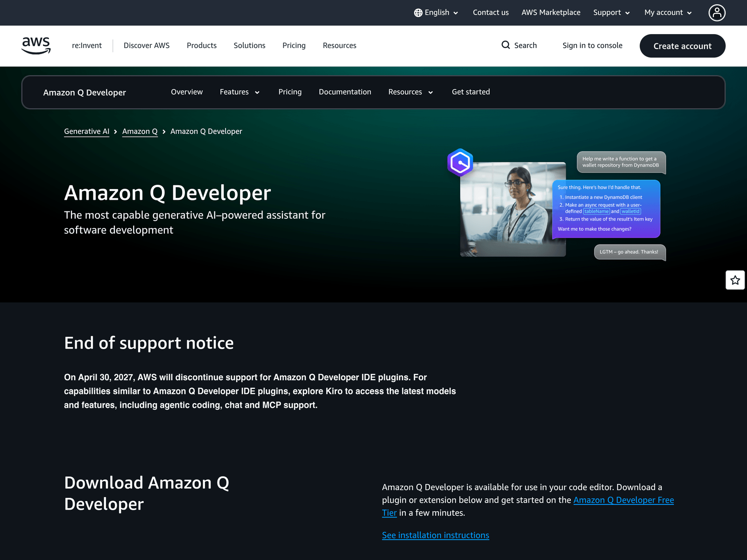Open Amazon Q Developer Free Tier link
Screen dimensions: 747x560
click(x=623, y=500)
